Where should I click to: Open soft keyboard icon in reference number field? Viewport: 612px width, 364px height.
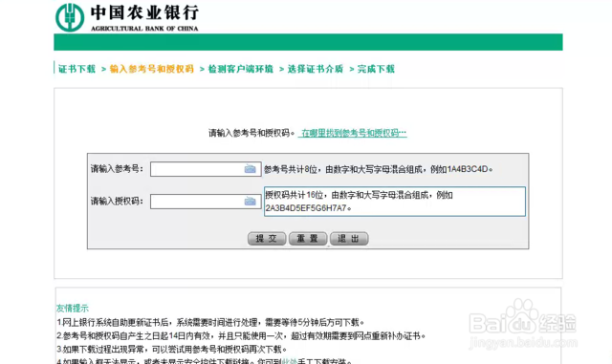pos(250,169)
